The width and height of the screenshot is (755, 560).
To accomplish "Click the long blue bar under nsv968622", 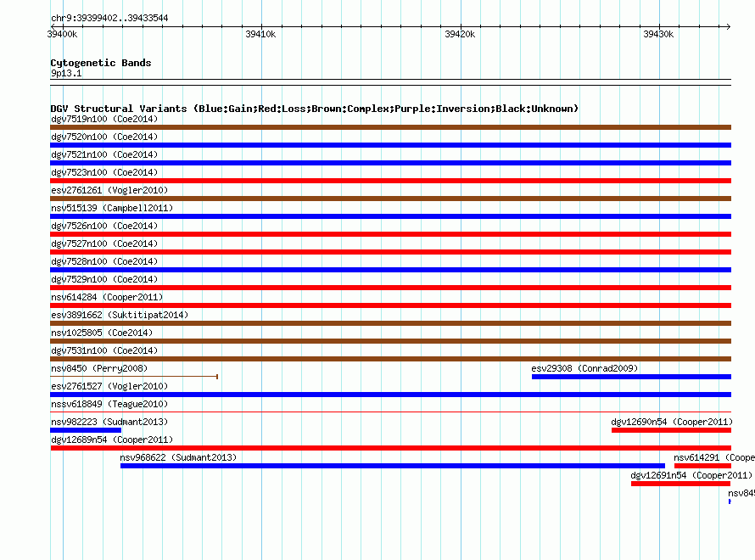I will click(393, 466).
